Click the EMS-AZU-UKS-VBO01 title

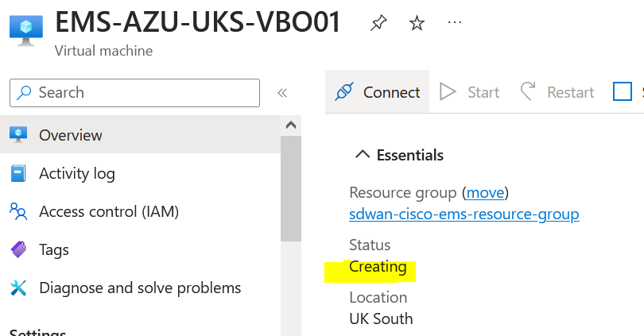198,22
